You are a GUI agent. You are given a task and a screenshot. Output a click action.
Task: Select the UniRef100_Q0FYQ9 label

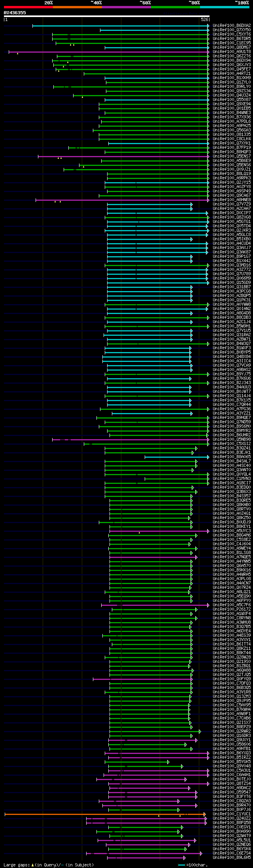pos(232,679)
